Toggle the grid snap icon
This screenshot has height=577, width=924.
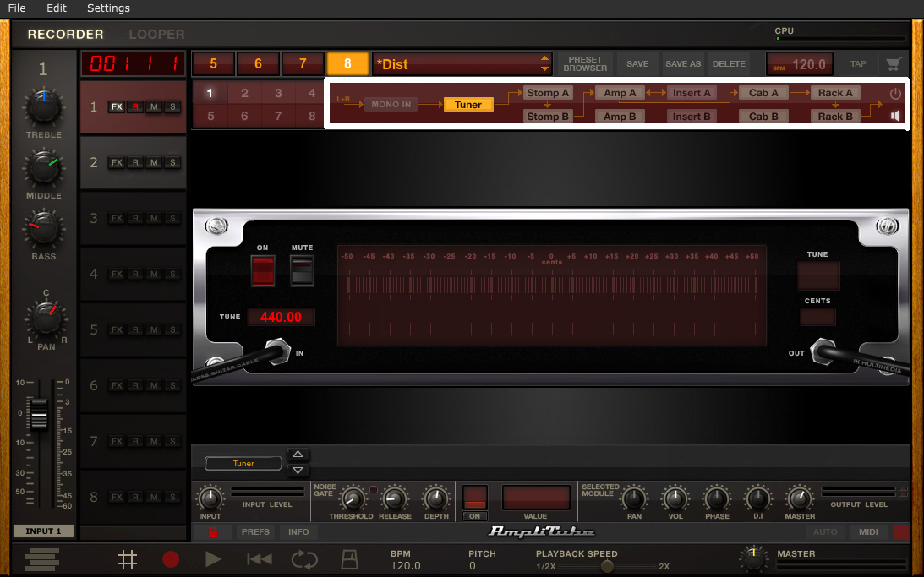(128, 559)
